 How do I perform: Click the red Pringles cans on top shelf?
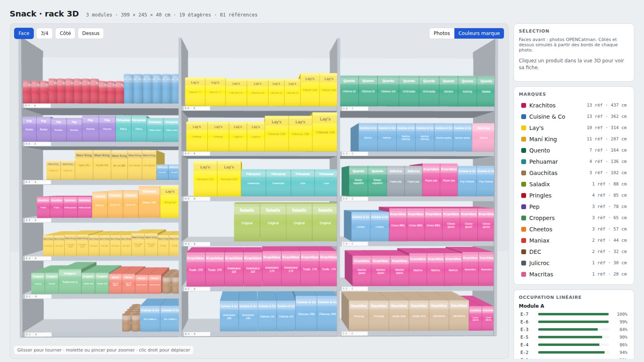[x=72, y=91]
